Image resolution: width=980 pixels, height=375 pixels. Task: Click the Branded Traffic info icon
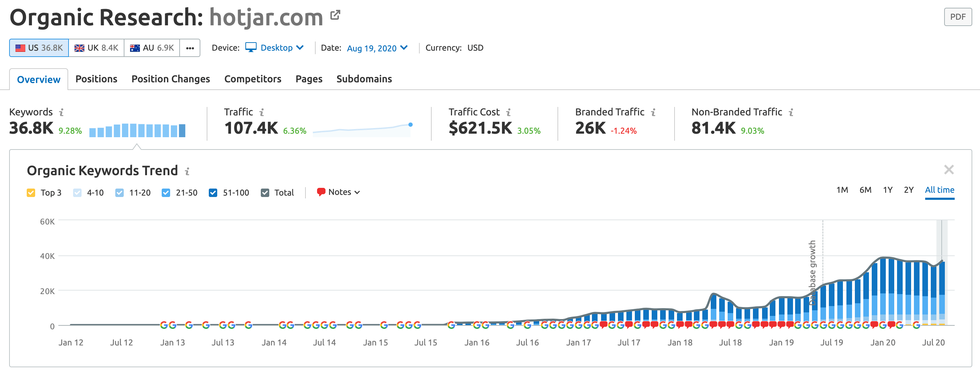[653, 112]
